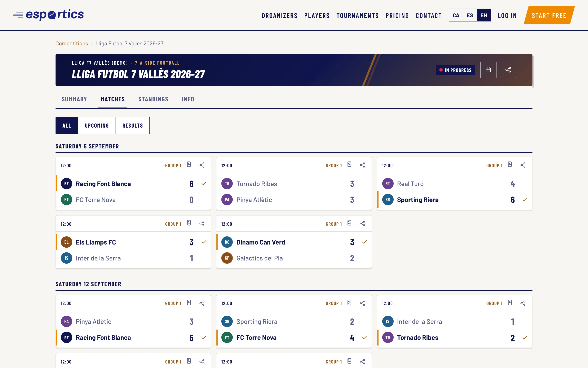Switch to the STANDINGS tab
588x368 pixels.
[x=153, y=99]
